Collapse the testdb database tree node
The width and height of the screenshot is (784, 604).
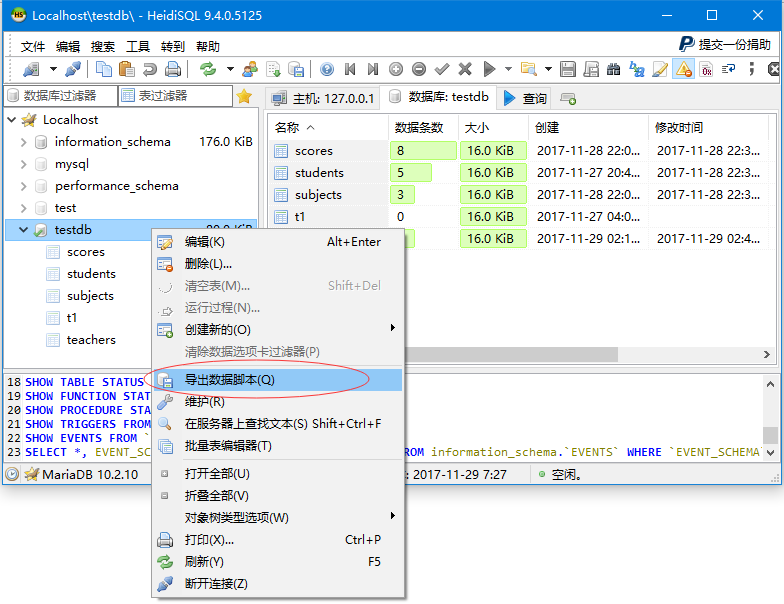[x=23, y=230]
